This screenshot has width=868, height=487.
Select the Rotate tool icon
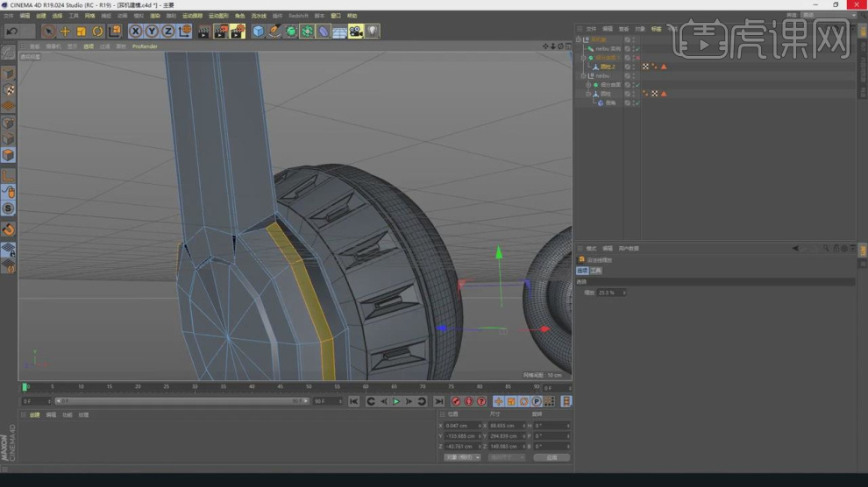[97, 32]
